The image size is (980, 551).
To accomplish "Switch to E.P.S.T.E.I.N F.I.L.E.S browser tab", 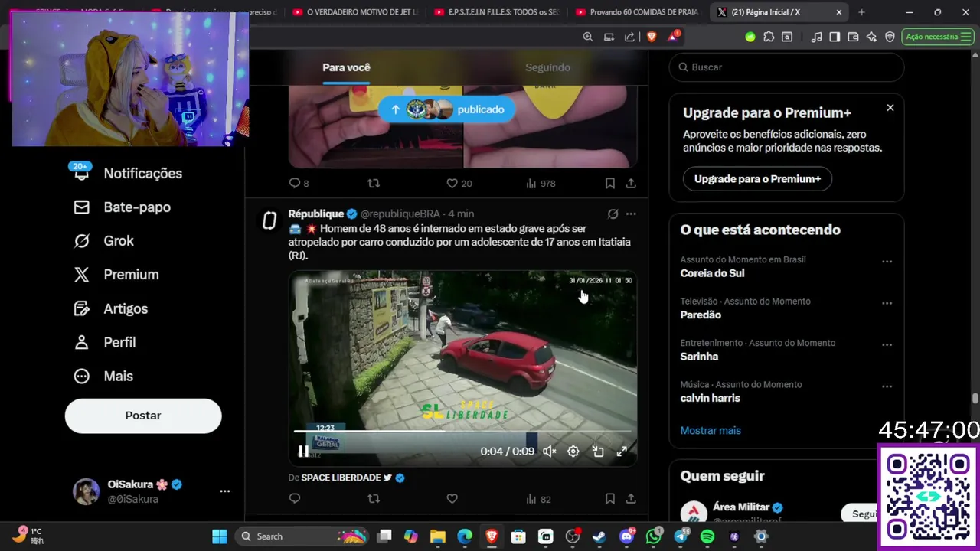I will tap(497, 12).
